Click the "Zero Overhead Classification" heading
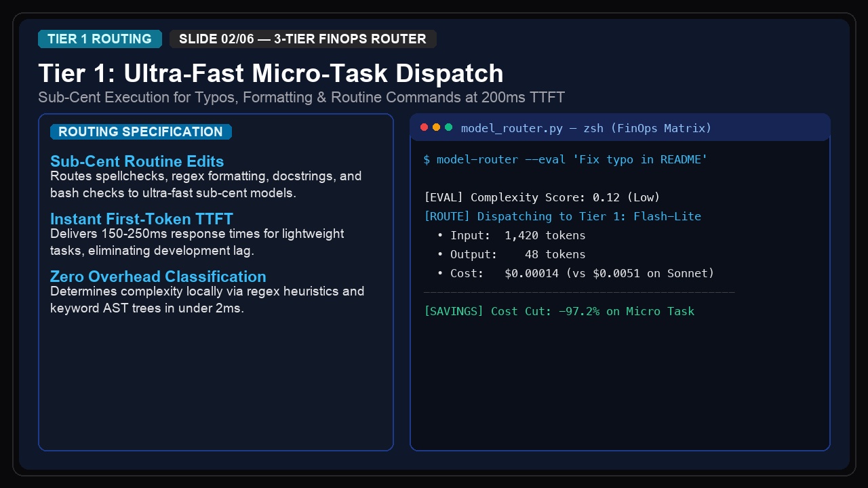The width and height of the screenshot is (868, 488). 158,277
